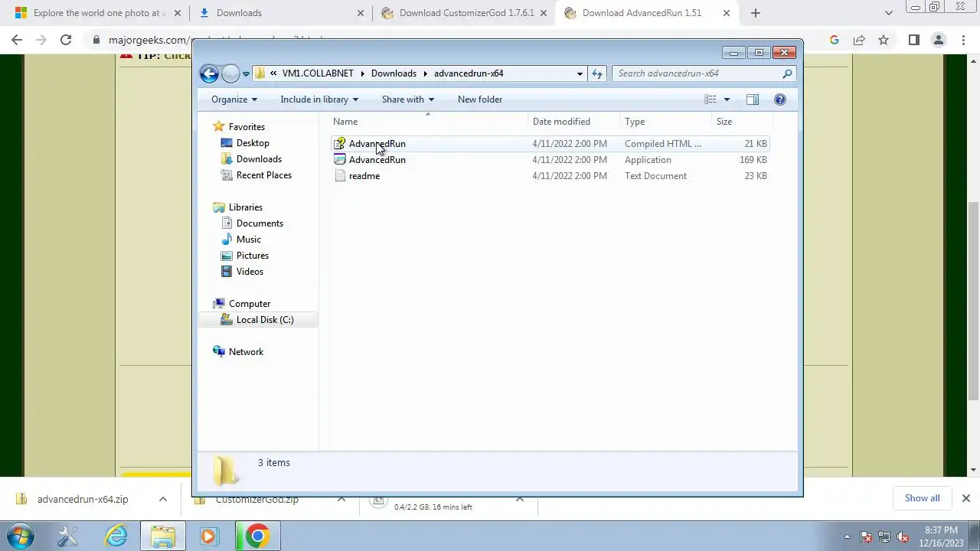The height and width of the screenshot is (551, 980).
Task: Select Downloads in the navigation pane
Action: click(259, 159)
